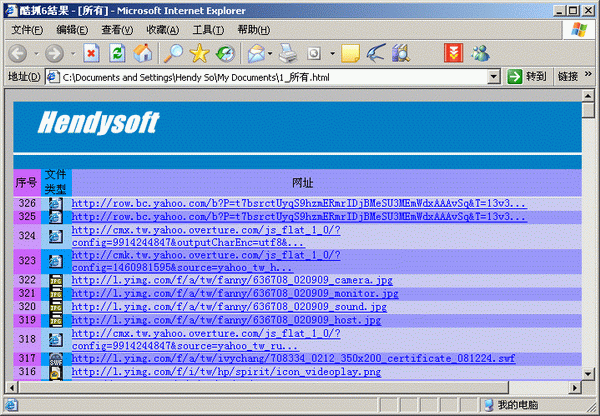Refresh the page with the green arrows icon

pyautogui.click(x=117, y=53)
